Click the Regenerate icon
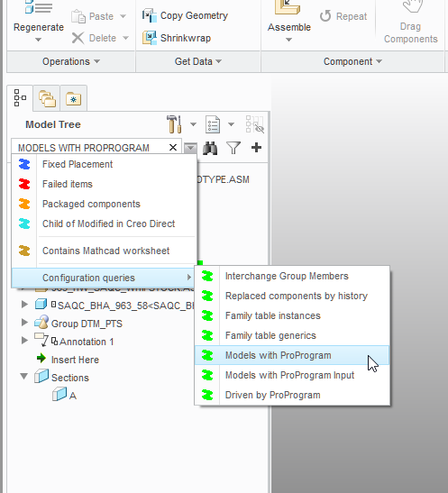448x493 pixels. [39, 7]
